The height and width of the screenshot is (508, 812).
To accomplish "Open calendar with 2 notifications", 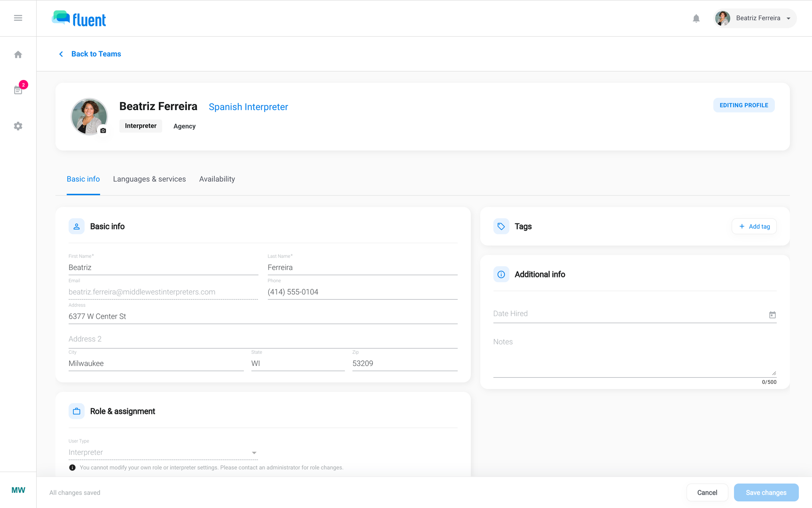I will [x=18, y=90].
